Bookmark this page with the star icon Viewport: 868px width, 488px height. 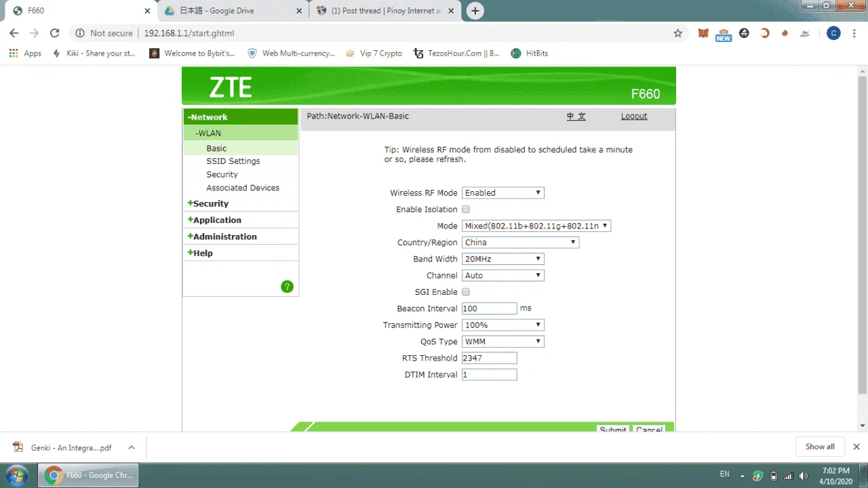[x=677, y=33]
